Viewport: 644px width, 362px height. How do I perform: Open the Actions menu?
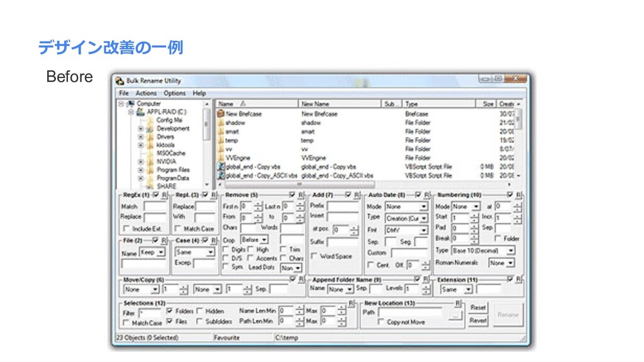tap(146, 93)
